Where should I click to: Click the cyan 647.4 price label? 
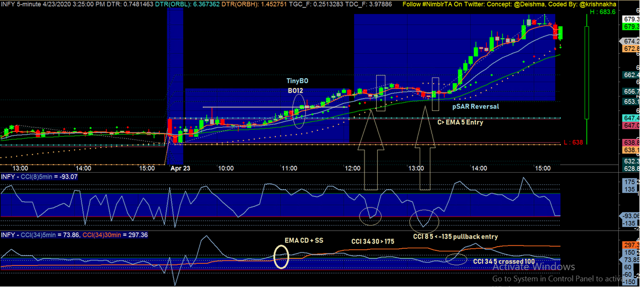coord(631,118)
